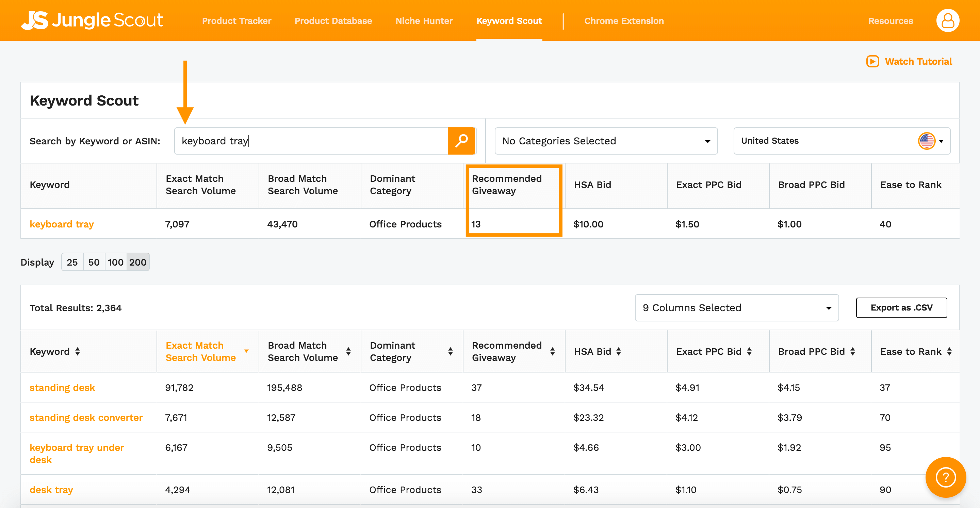Click the magnifying glass search button
980x508 pixels.
coord(461,141)
